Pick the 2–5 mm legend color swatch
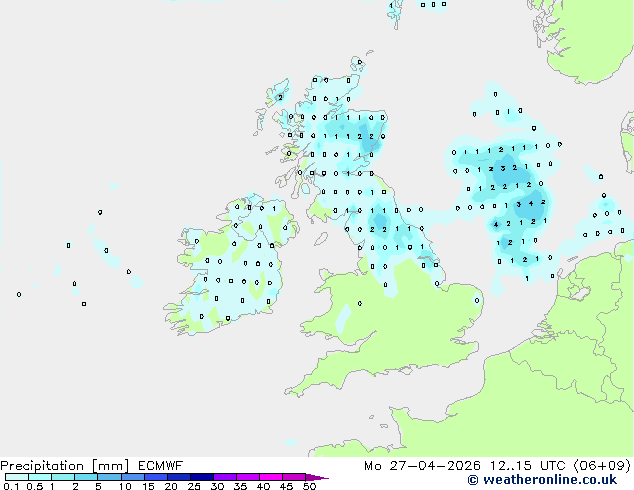The width and height of the screenshot is (634, 490). [86, 477]
